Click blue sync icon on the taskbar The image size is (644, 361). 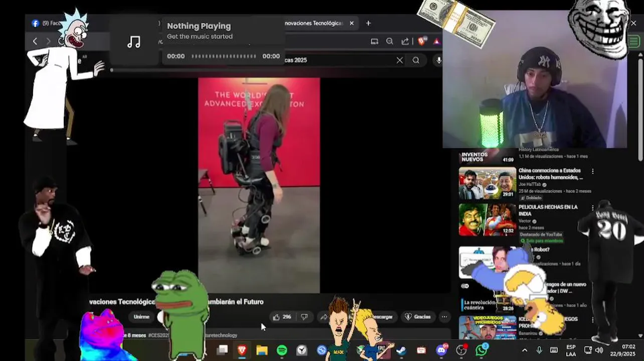pyautogui.click(x=322, y=350)
